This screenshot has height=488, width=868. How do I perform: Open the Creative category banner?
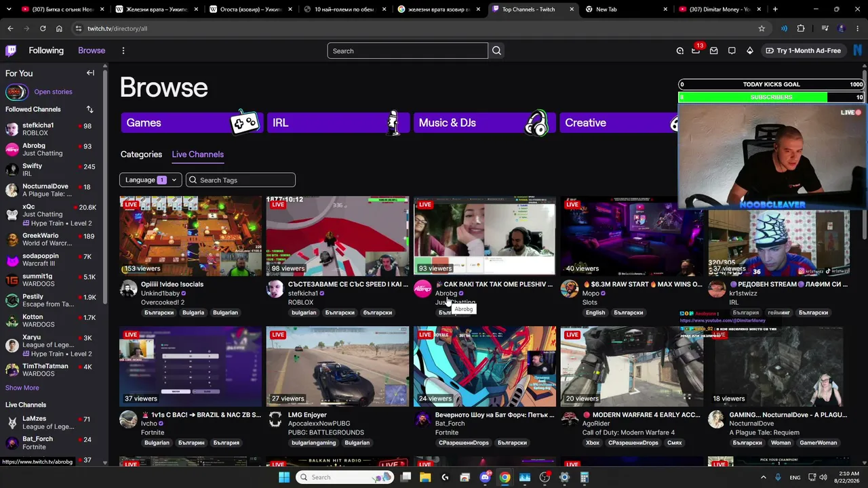tap(618, 123)
